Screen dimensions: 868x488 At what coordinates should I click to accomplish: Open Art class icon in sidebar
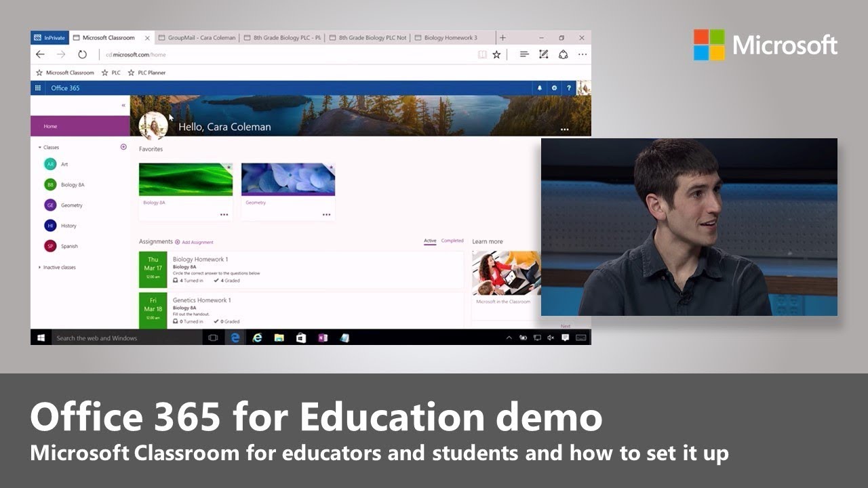click(x=50, y=164)
